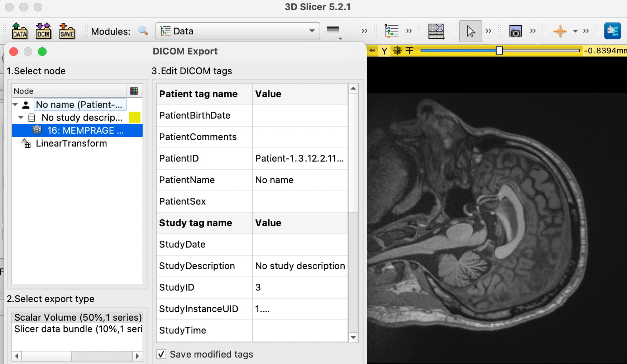Open the DCM DICOM database icon

43,31
